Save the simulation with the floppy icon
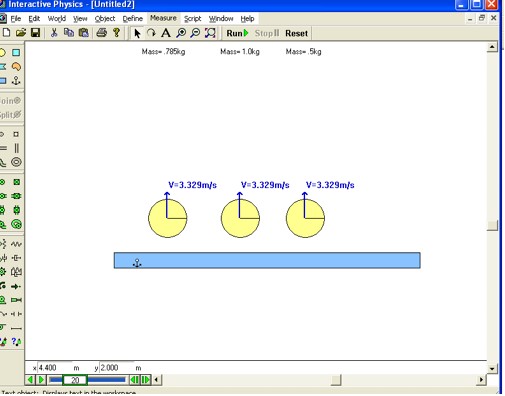The height and width of the screenshot is (396, 505). (x=35, y=33)
